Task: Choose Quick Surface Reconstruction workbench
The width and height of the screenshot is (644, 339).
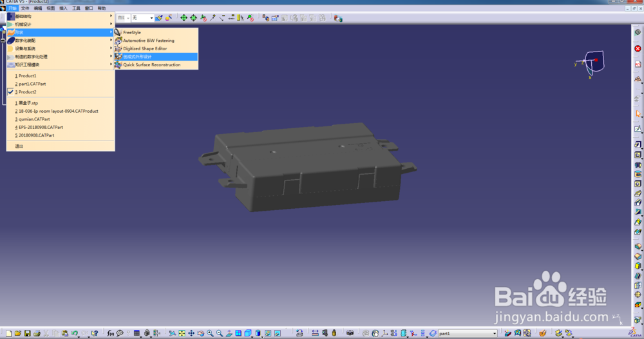Action: 156,64
